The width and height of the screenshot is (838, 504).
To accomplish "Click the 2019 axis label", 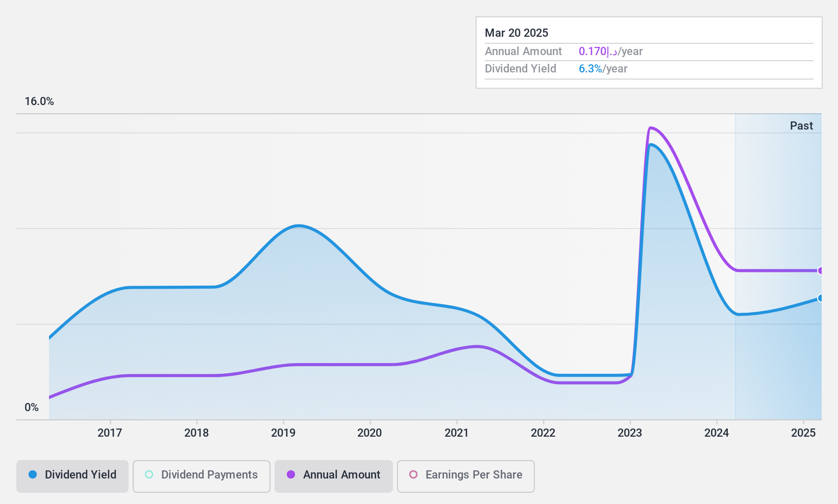I will click(x=283, y=433).
